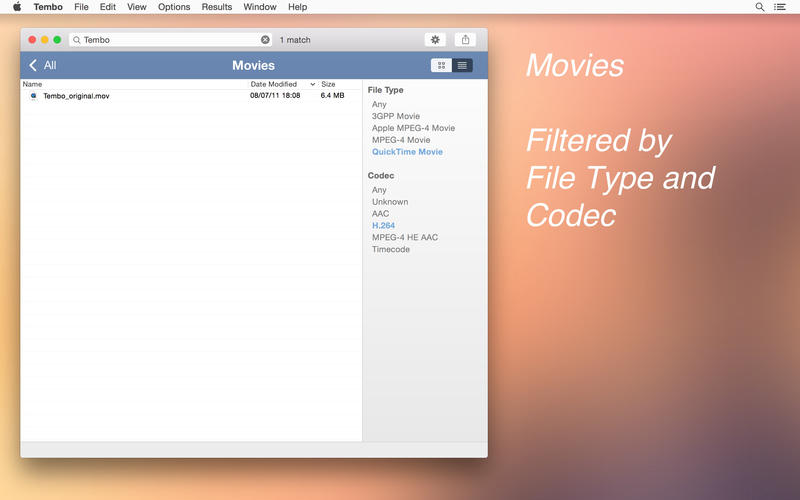Click the share button in toolbar
This screenshot has width=800, height=500.
click(x=465, y=40)
